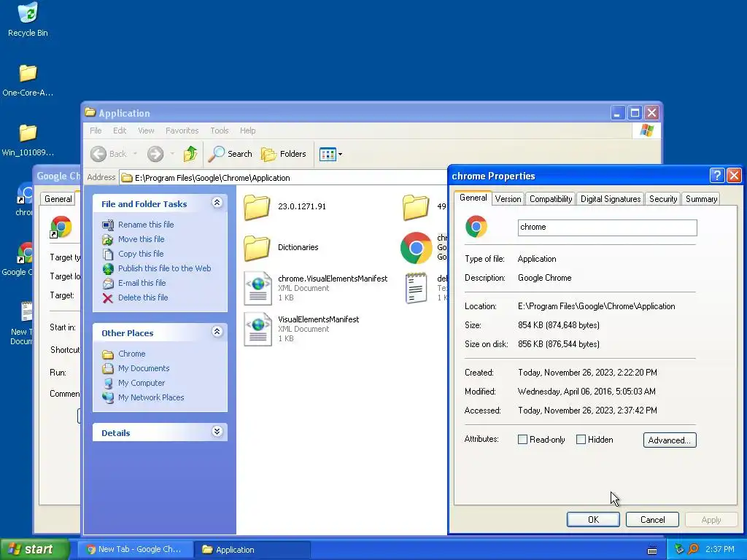Collapse Other Places panel
The width and height of the screenshot is (747, 560).
click(217, 332)
